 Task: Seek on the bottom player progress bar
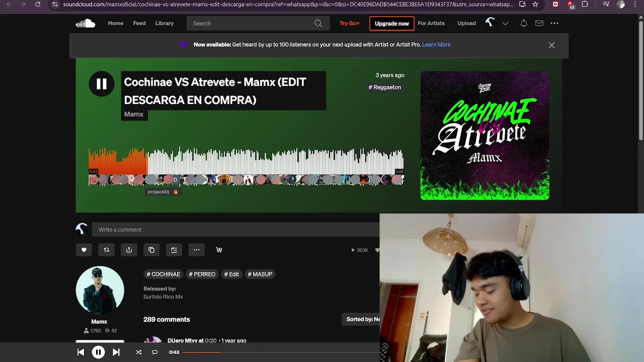(281, 352)
